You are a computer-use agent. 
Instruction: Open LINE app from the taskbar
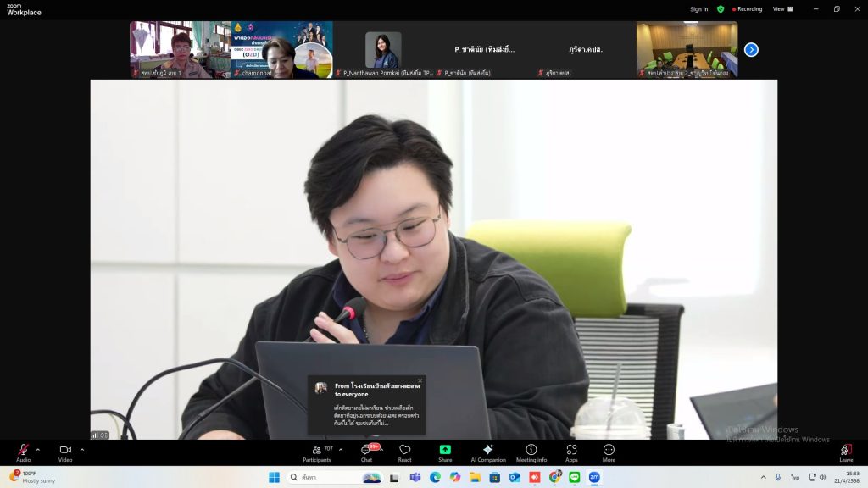tap(575, 477)
